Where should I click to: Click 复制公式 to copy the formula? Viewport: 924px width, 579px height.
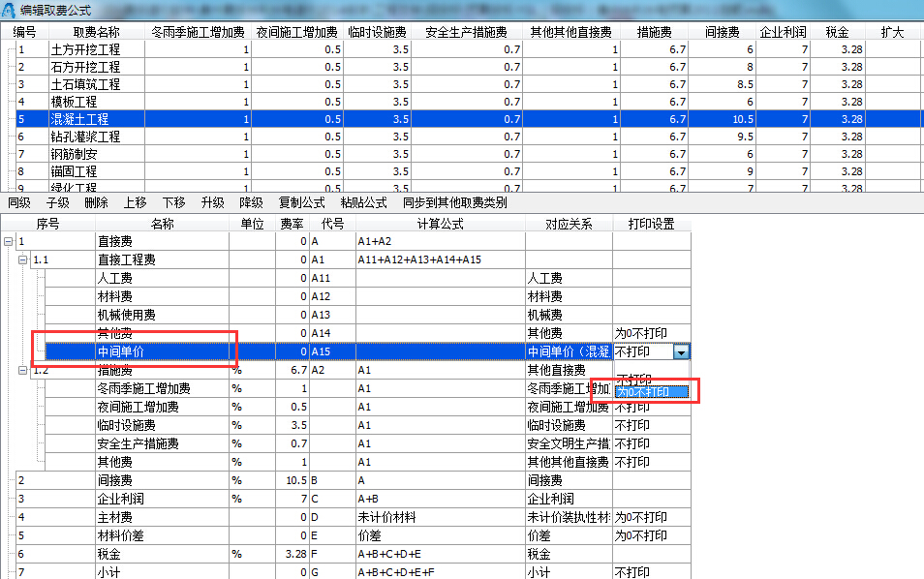click(x=301, y=203)
